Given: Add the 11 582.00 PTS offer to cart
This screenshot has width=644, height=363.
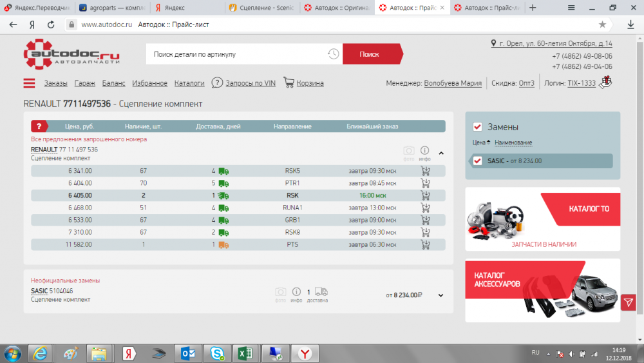Looking at the screenshot, I should pos(426,244).
